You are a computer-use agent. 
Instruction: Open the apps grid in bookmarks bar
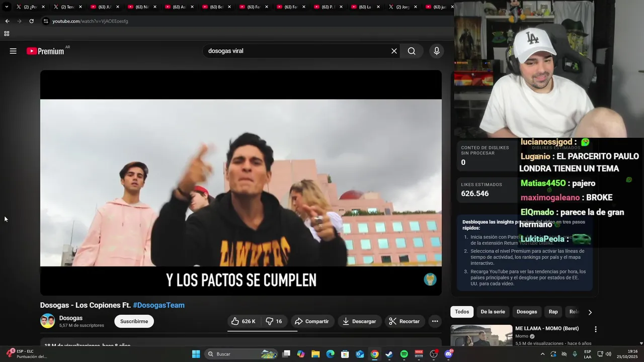coord(7,34)
